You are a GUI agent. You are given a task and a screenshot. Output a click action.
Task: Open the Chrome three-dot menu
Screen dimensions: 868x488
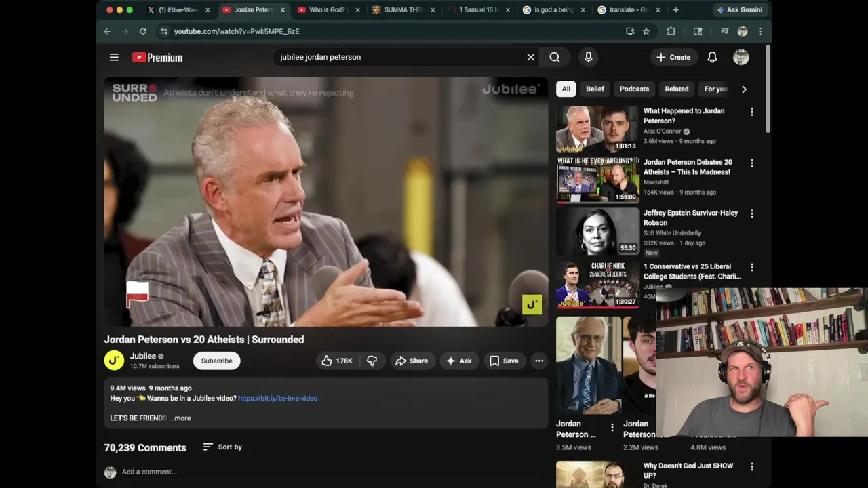(760, 31)
